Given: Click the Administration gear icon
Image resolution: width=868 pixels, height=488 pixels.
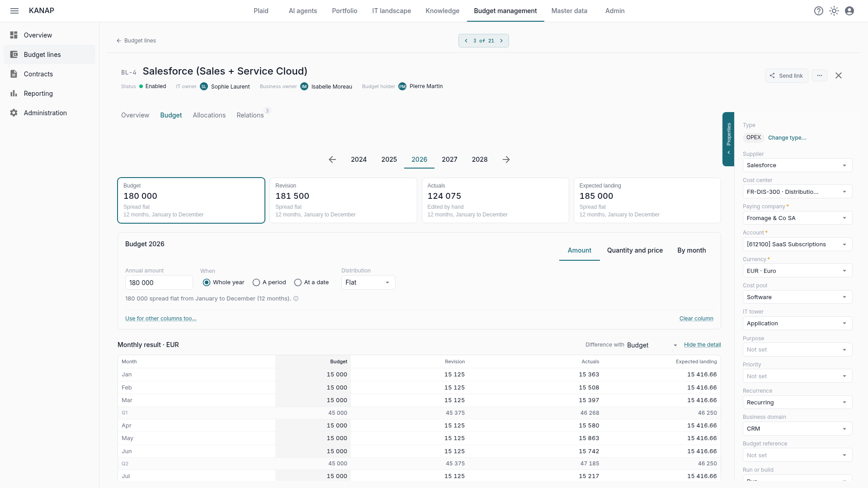Looking at the screenshot, I should [x=14, y=113].
